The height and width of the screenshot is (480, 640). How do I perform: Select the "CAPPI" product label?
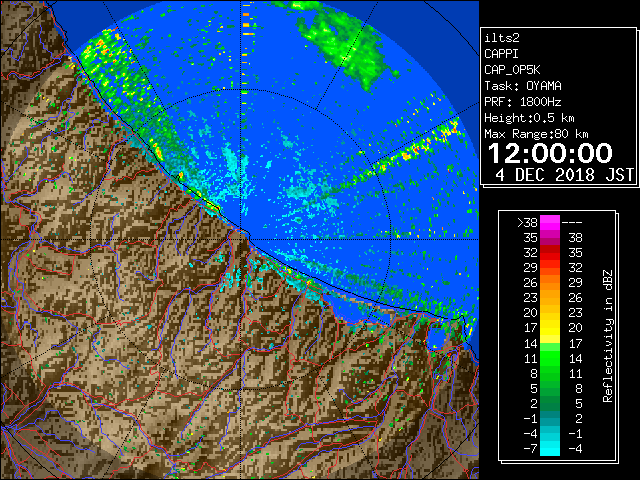501,54
